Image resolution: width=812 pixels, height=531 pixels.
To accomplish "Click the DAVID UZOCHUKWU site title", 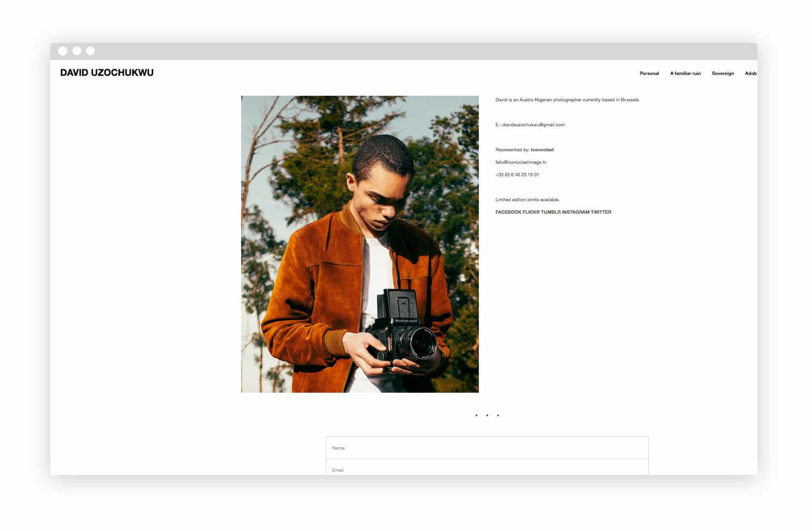I will (x=107, y=73).
